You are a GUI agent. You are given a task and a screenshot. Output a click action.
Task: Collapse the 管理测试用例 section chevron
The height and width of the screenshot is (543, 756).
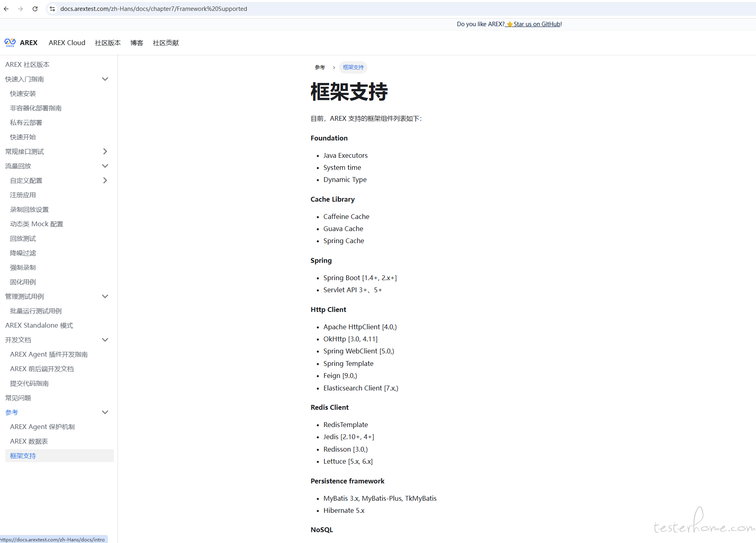pos(105,296)
